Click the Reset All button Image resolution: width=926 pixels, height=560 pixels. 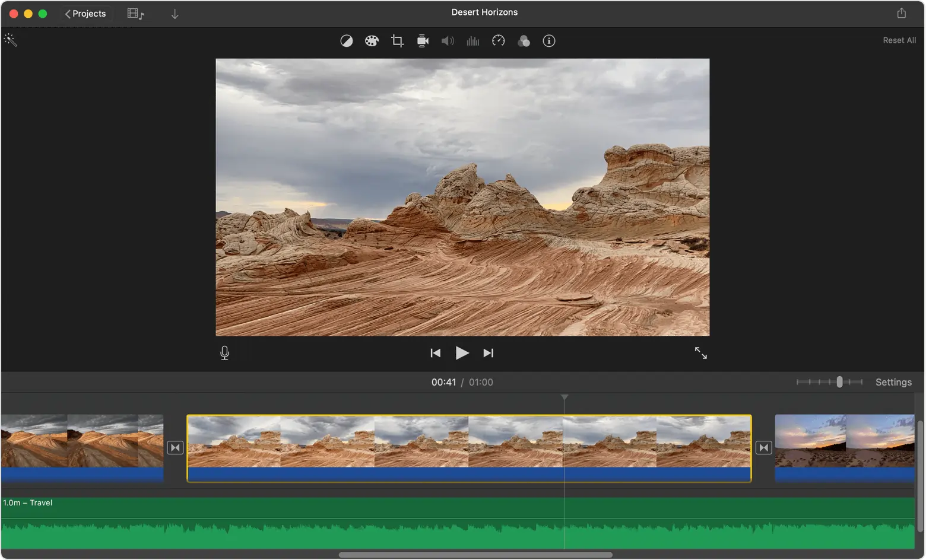[899, 40]
